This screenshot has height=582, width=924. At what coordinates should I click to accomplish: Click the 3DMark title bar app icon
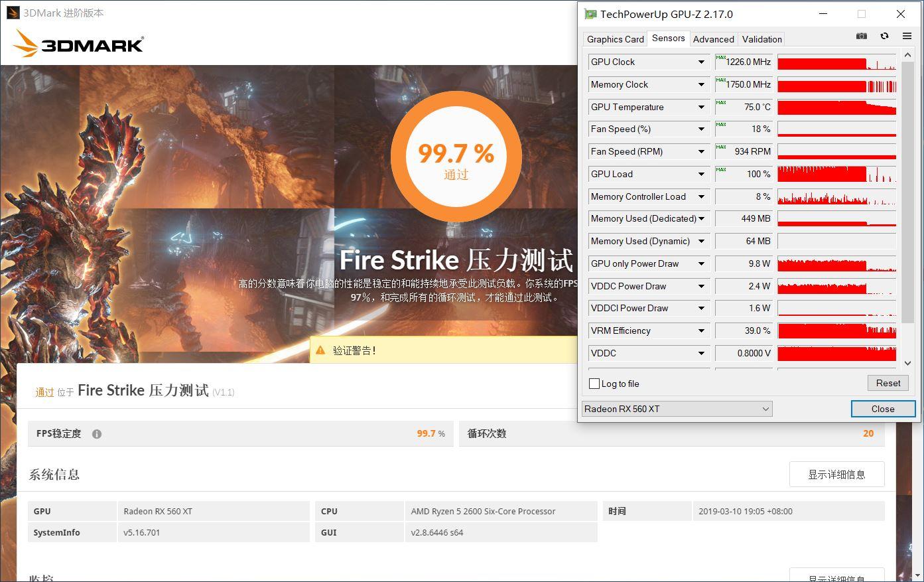[13, 13]
